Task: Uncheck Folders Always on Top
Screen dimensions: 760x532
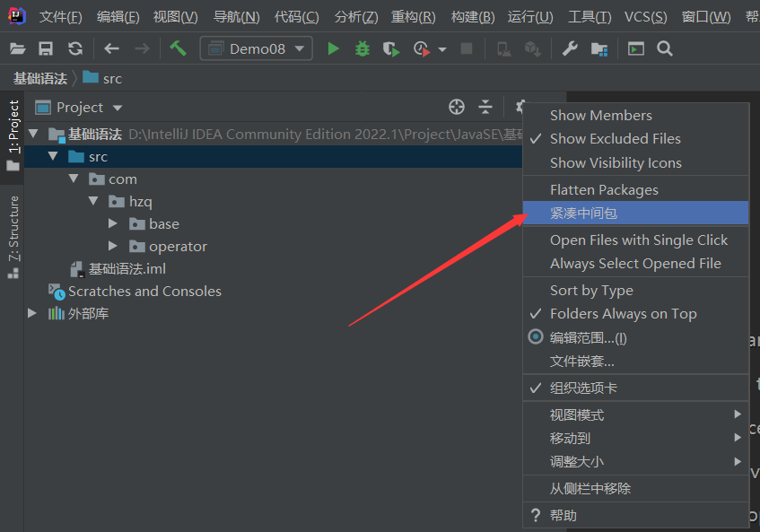Action: coord(635,314)
